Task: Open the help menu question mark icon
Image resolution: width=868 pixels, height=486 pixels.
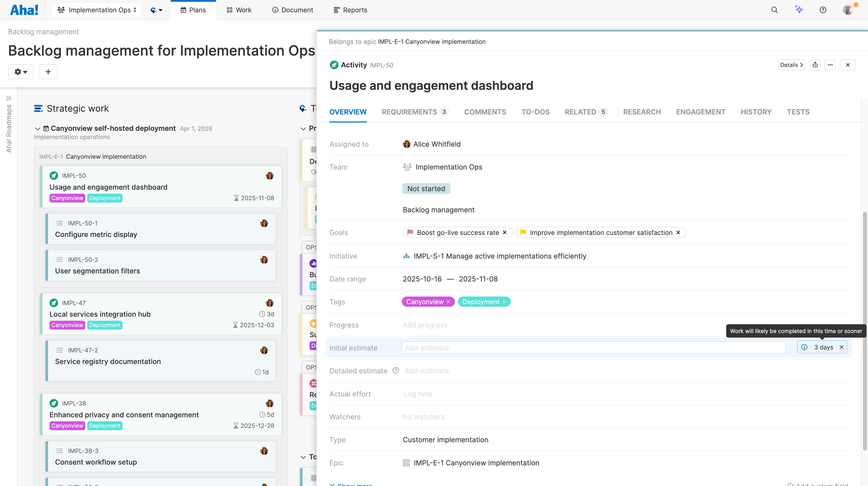Action: (823, 10)
